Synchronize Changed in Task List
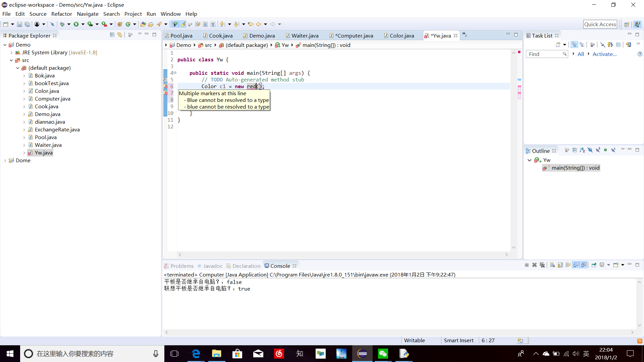This screenshot has width=644, height=362. click(x=628, y=45)
